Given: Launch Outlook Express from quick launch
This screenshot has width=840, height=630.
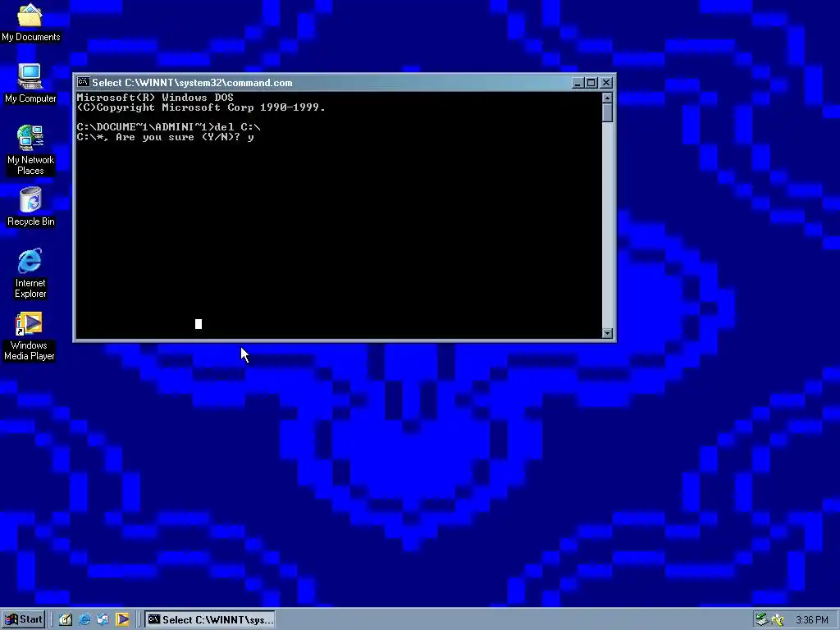Looking at the screenshot, I should tap(103, 620).
